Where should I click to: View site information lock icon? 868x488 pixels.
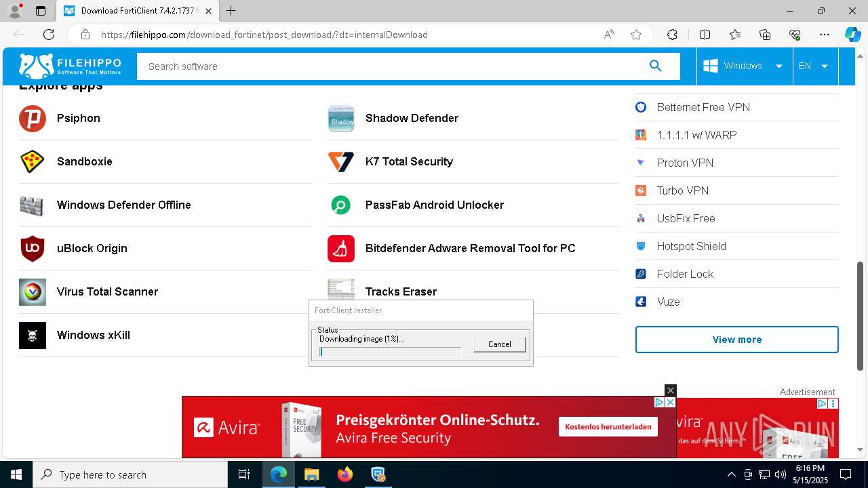[x=85, y=35]
